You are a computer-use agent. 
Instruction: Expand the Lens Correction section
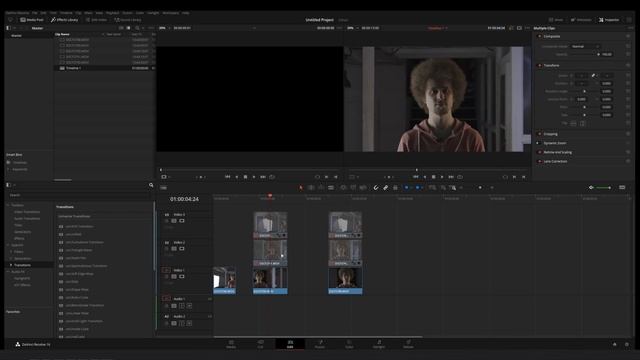[556, 162]
